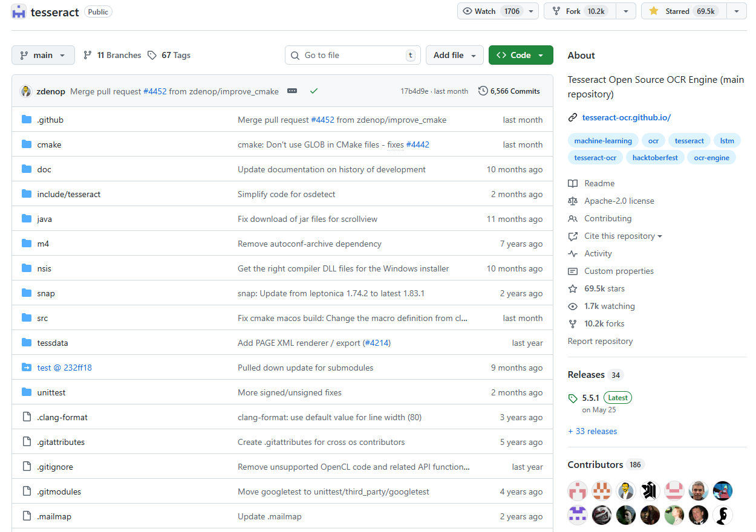This screenshot has height=532, width=756.
Task: Expand Cite this repository menu
Action: (x=623, y=236)
